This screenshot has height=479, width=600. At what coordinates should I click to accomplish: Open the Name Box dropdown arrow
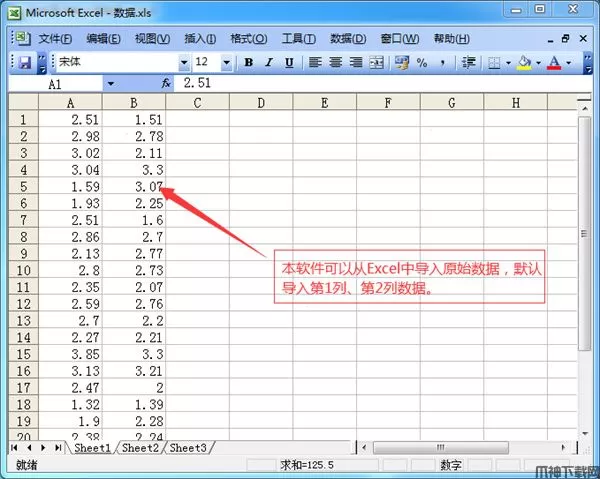pos(110,84)
